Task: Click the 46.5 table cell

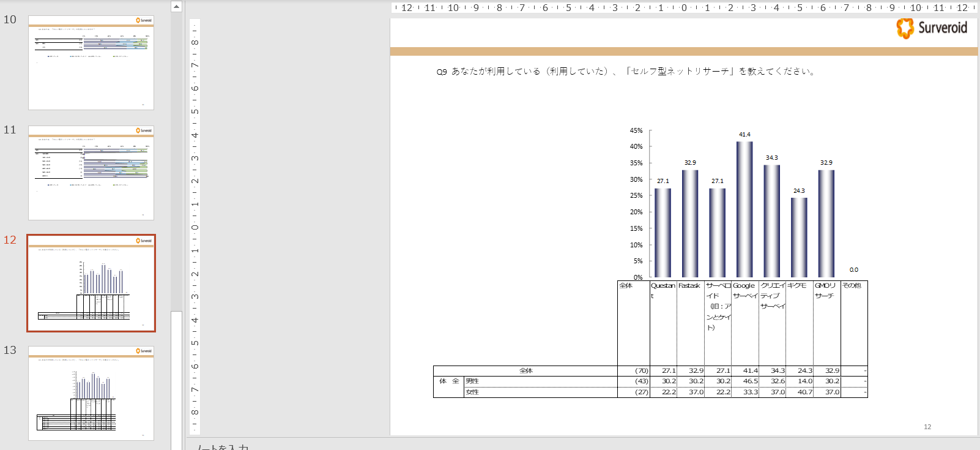Action: tap(745, 381)
